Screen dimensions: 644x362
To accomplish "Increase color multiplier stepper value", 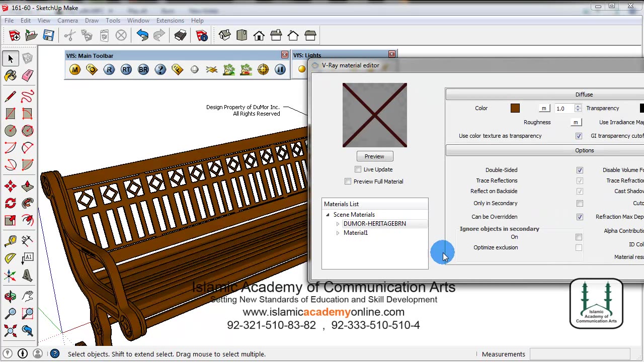I will [x=578, y=106].
